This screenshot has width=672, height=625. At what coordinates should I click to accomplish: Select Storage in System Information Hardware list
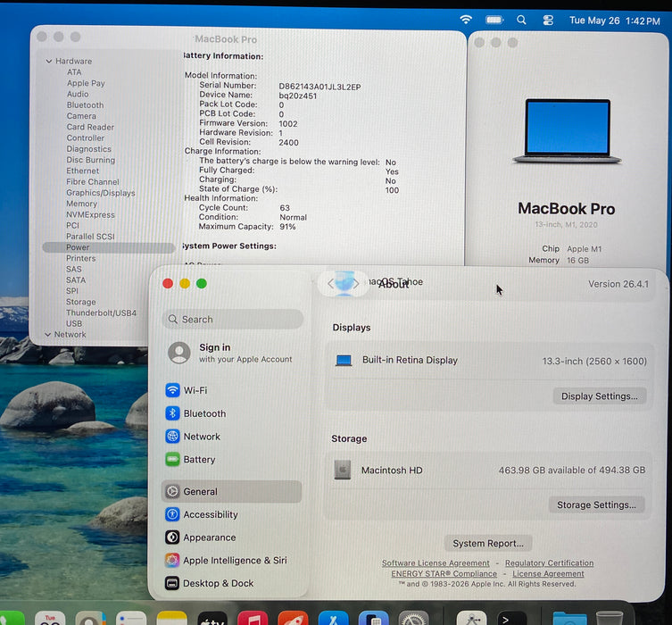(x=81, y=302)
